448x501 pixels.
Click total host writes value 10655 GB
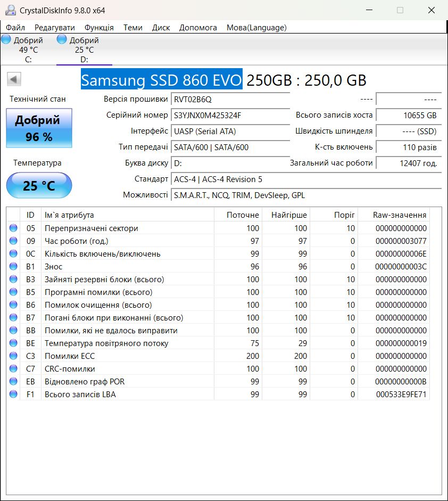[x=409, y=115]
